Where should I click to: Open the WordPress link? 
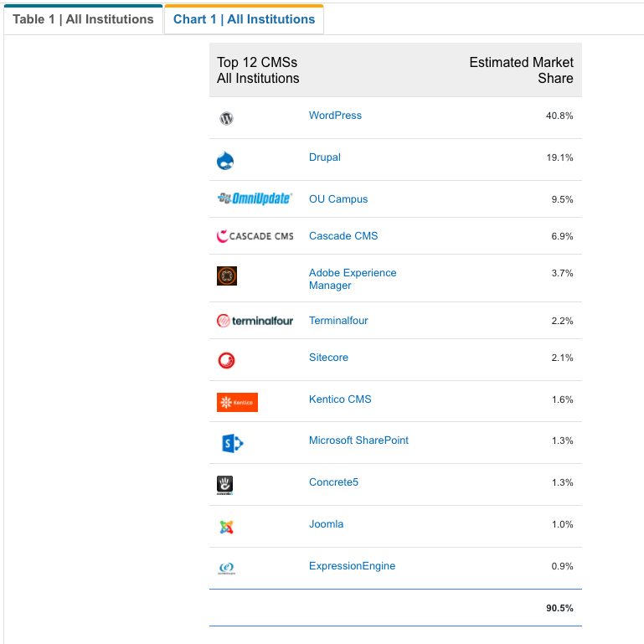pos(335,116)
